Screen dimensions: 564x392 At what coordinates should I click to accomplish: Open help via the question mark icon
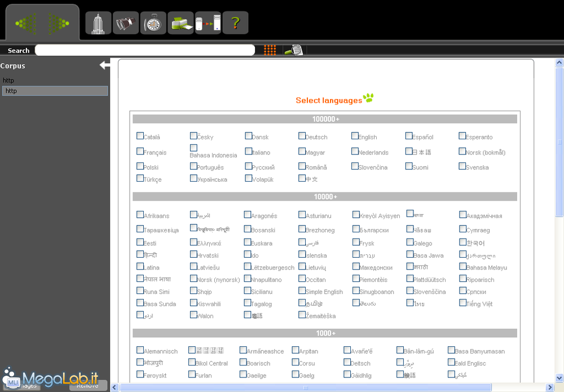(x=235, y=23)
